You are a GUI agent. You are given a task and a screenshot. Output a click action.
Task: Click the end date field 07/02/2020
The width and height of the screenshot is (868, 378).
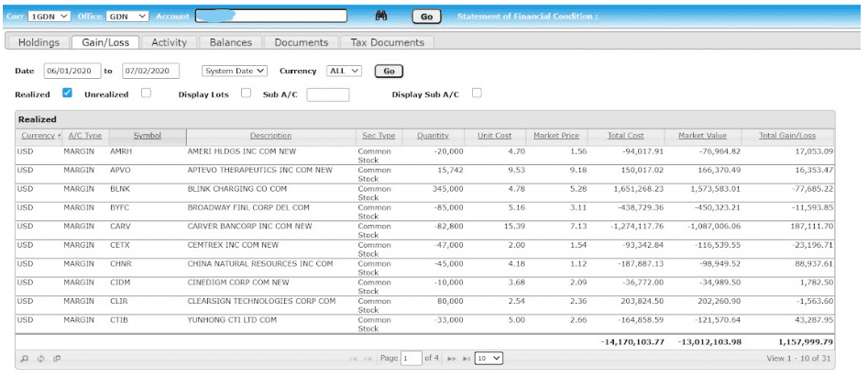pos(150,71)
